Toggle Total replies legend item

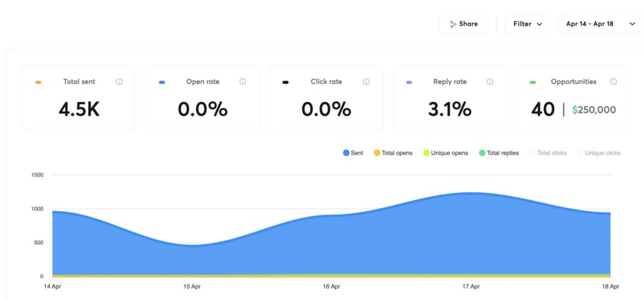coord(499,153)
